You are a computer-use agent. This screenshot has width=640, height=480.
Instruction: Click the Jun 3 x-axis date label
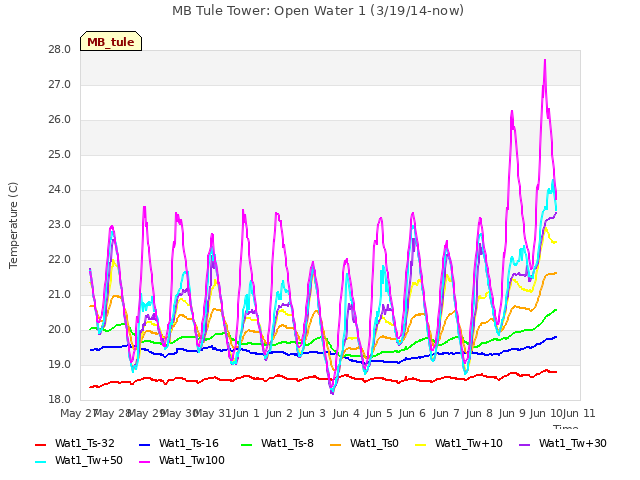click(312, 414)
